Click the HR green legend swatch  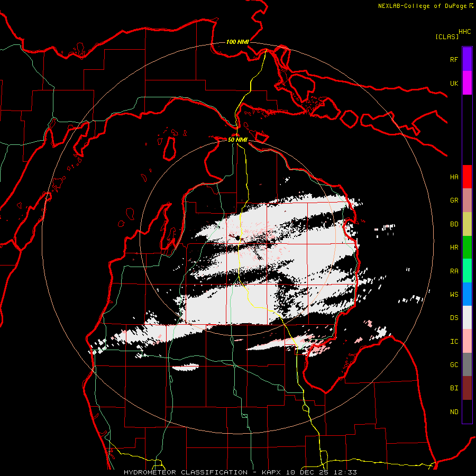click(467, 248)
